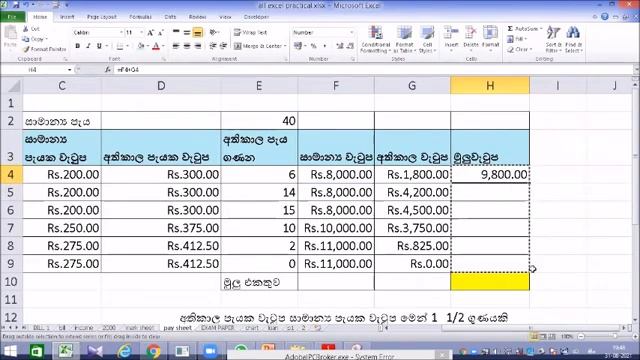This screenshot has width=640, height=360.
Task: Increase indent in Alignment group
Action: pyautogui.click(x=223, y=46)
